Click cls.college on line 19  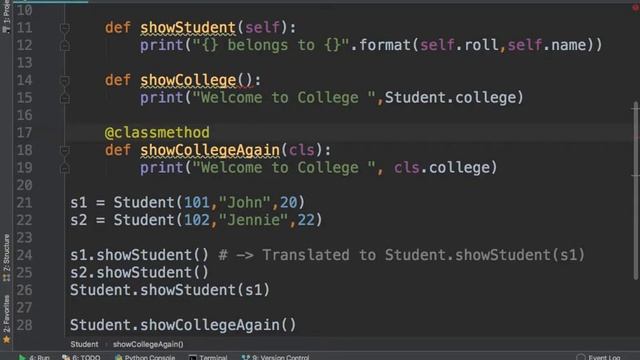(x=442, y=168)
